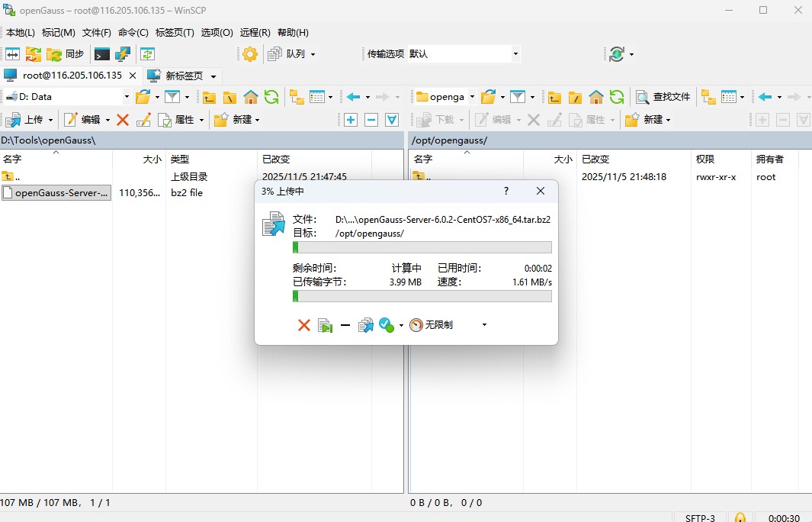Click process in background queue icon
The height and width of the screenshot is (522, 812).
tap(366, 325)
